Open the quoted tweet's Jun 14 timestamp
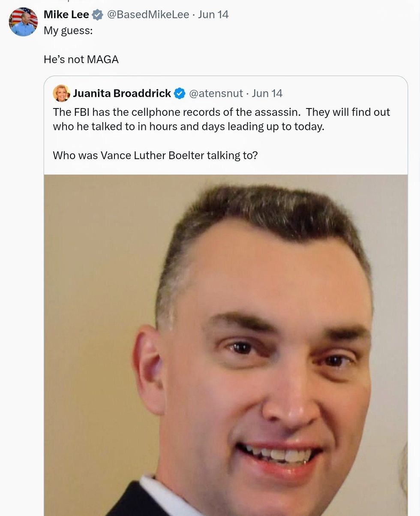 (x=267, y=93)
